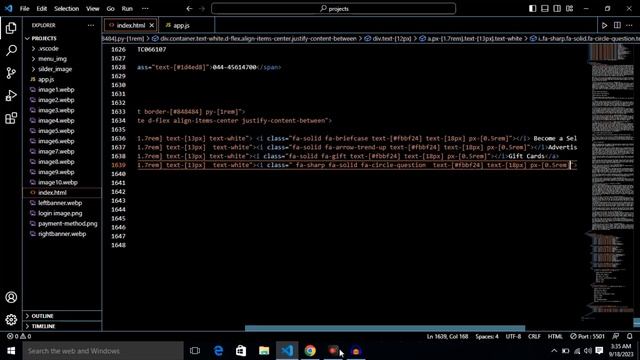Open the Edit menu

[x=42, y=9]
